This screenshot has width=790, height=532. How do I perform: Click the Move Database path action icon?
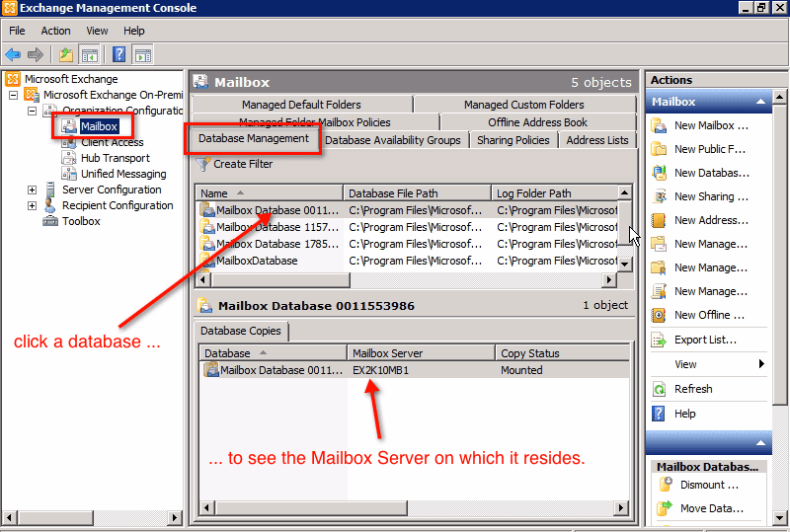(665, 508)
